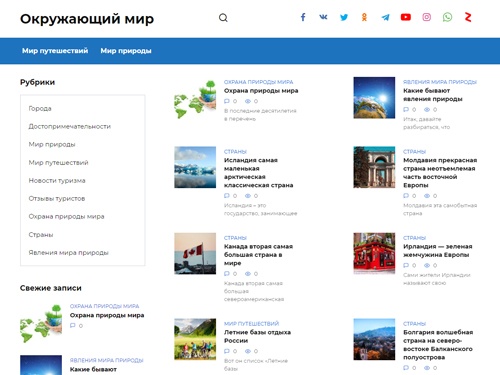Open the red Zen icon
This screenshot has height=375, width=500.
tap(468, 17)
